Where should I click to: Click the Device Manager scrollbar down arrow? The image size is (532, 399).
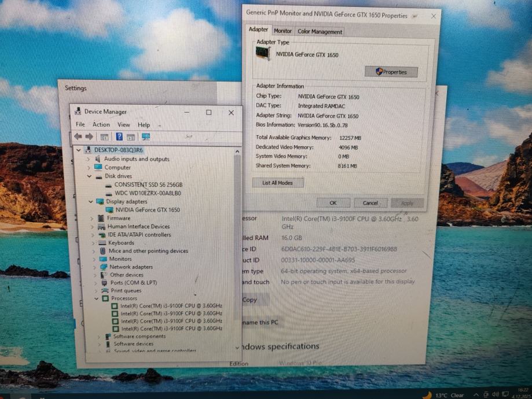pos(237,348)
